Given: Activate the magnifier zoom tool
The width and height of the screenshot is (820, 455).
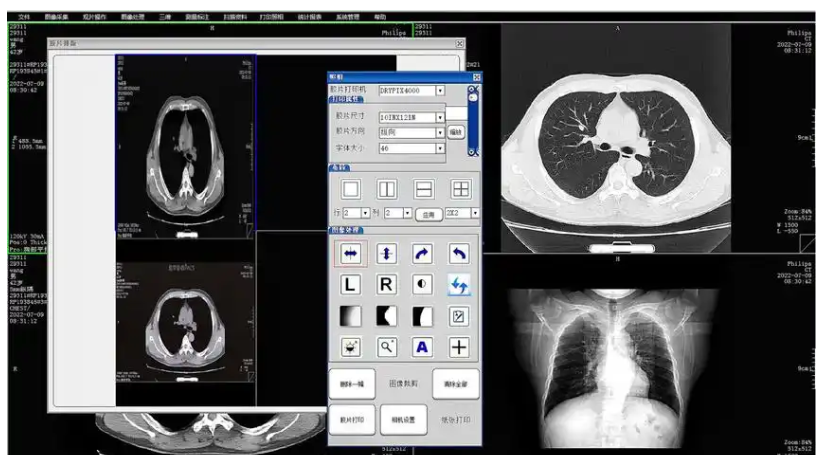Looking at the screenshot, I should tap(386, 347).
